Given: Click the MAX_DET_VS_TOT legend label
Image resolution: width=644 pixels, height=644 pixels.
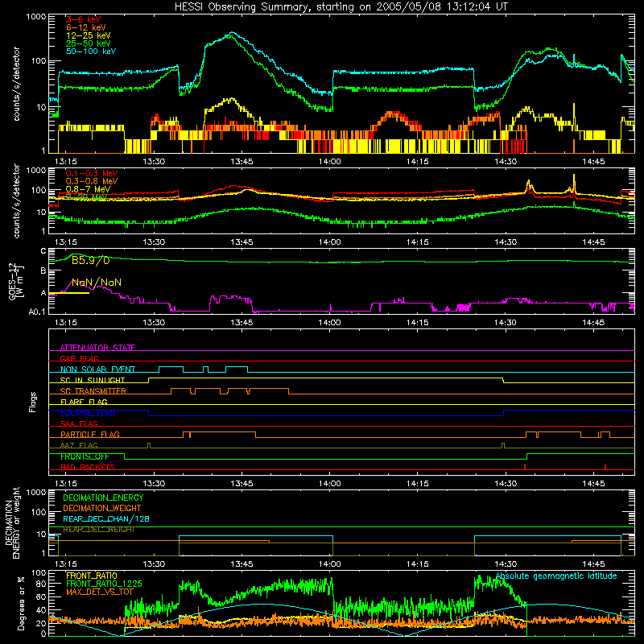Looking at the screenshot, I should 101,592.
